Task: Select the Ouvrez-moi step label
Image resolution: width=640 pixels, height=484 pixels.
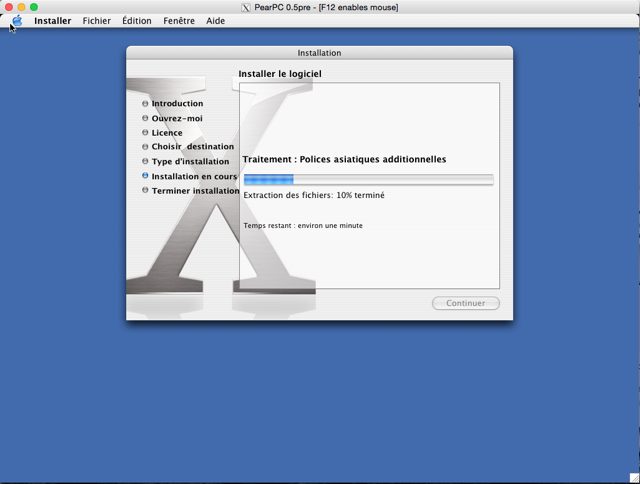Action: (177, 118)
